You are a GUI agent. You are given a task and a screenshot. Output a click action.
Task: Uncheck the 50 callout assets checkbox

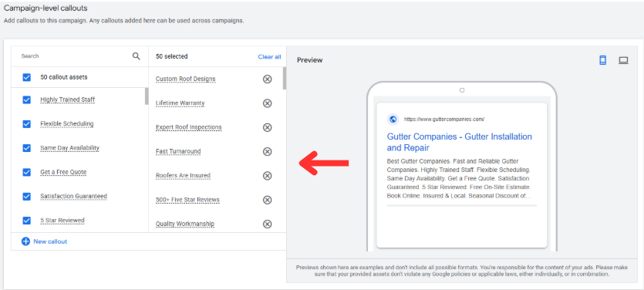(27, 77)
